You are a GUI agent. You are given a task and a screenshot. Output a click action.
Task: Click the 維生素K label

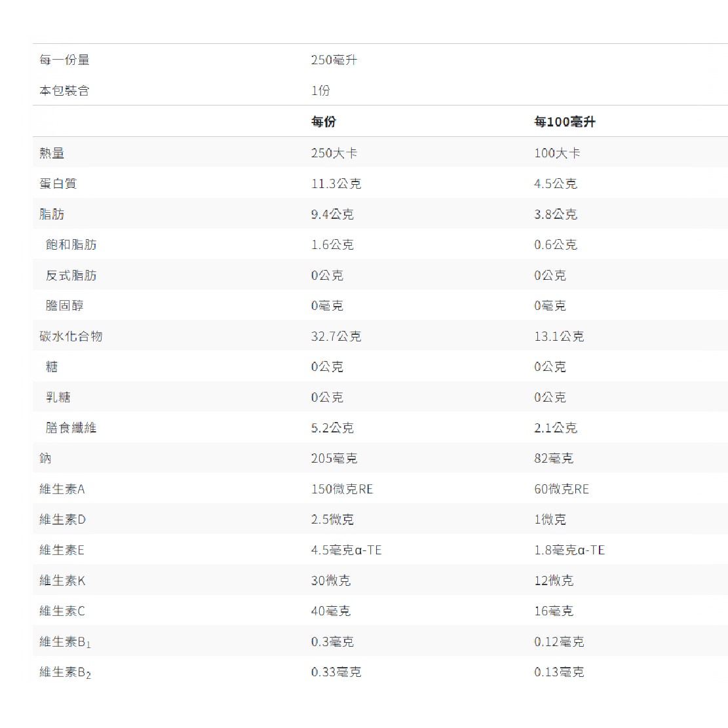pos(60,580)
